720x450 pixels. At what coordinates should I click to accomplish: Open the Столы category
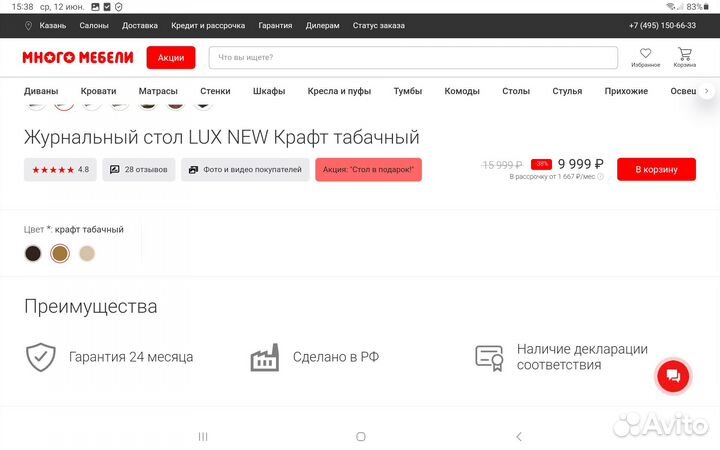(516, 91)
